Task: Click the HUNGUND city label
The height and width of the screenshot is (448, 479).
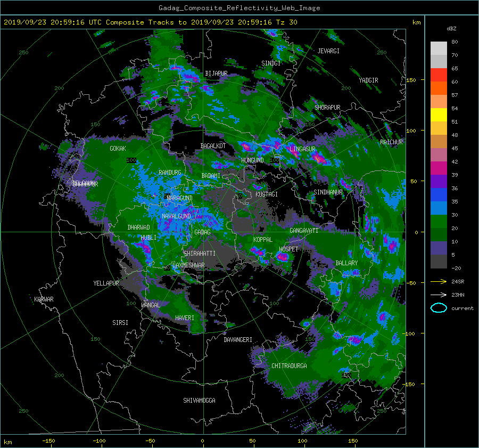Action: (x=252, y=160)
